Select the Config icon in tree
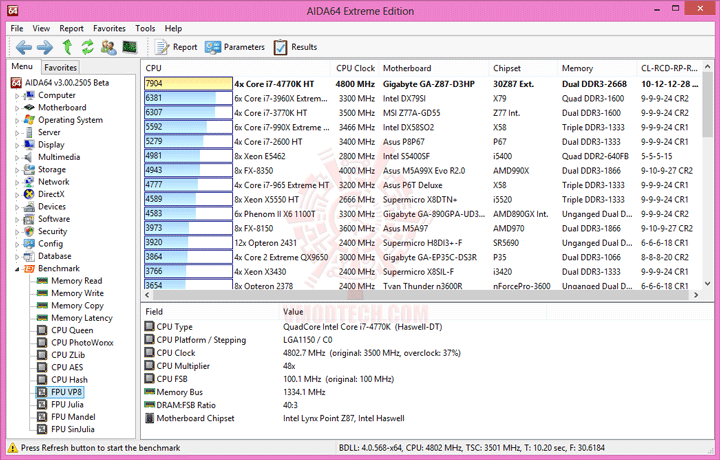 (x=29, y=244)
